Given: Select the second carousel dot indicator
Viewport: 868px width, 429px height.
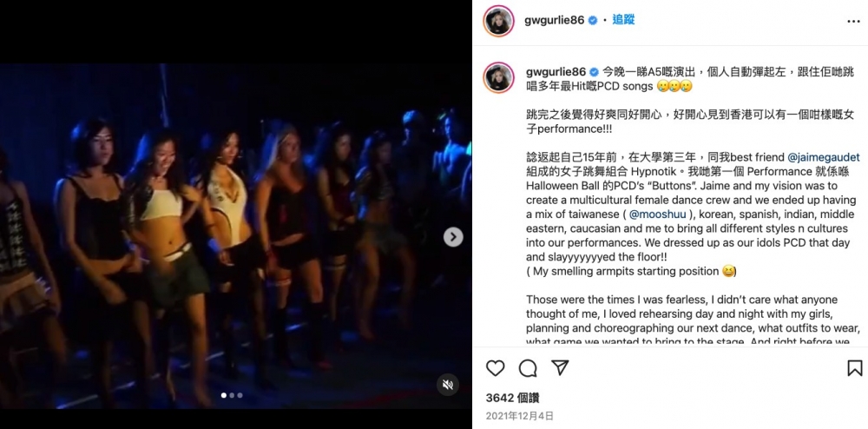Looking at the screenshot, I should (x=232, y=395).
